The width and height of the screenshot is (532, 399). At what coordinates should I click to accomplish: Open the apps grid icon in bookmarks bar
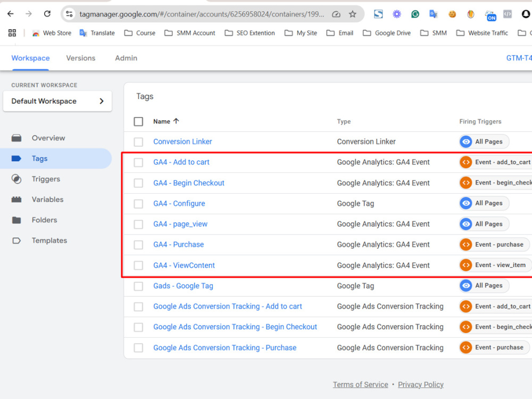pyautogui.click(x=12, y=33)
